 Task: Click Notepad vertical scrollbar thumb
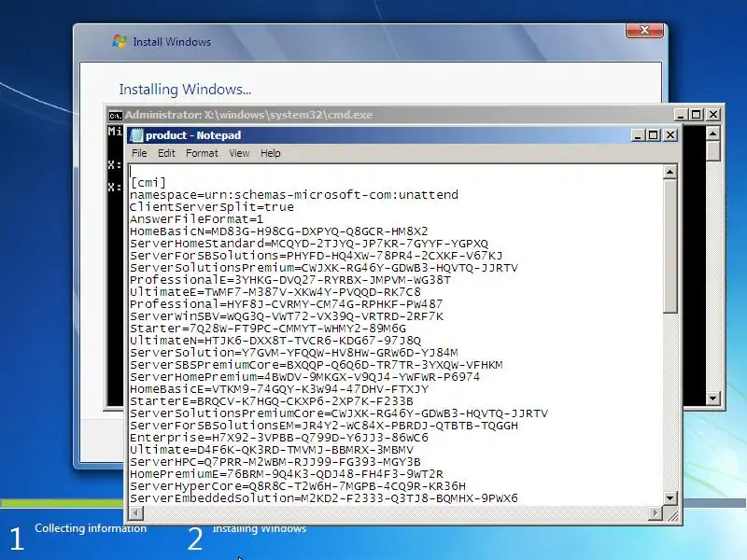coord(670,245)
